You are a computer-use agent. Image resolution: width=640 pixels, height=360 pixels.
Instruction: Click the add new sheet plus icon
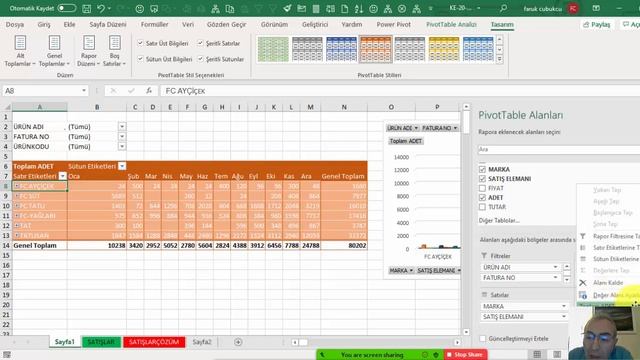click(x=238, y=342)
